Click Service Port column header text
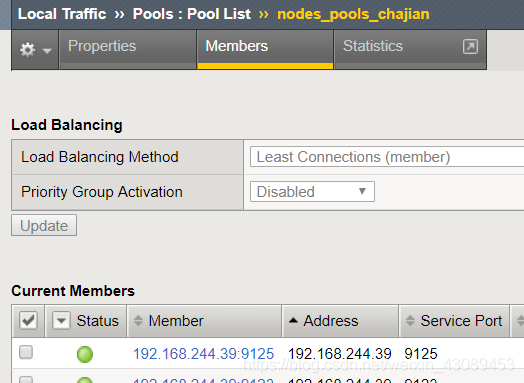524x383 pixels. coord(461,321)
